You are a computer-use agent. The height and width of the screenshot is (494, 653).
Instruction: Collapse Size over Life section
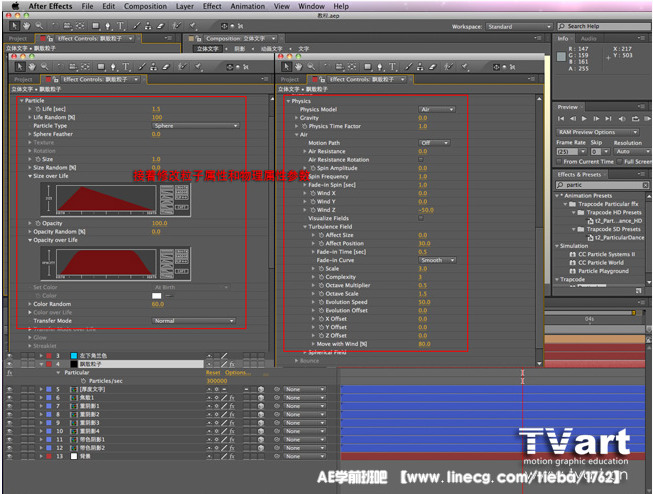pyautogui.click(x=30, y=176)
